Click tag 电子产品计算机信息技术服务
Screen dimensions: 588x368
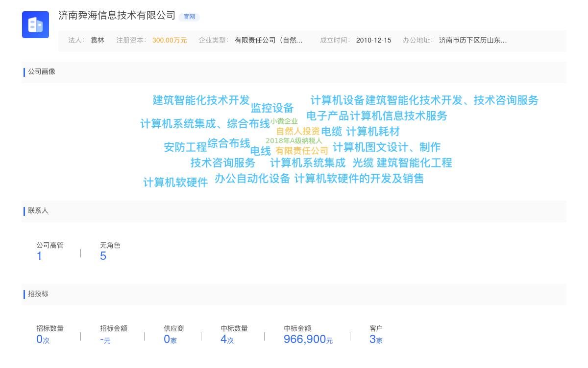tap(377, 116)
